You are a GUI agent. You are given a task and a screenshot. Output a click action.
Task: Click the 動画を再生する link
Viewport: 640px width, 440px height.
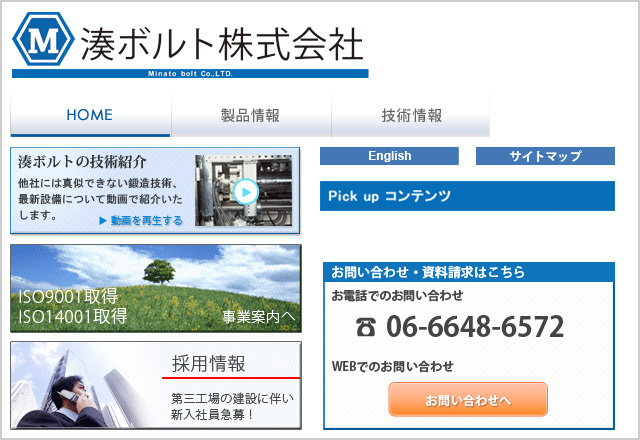pos(141,220)
